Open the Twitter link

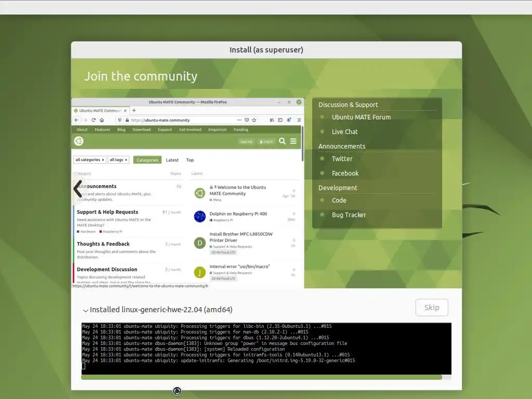tap(342, 159)
